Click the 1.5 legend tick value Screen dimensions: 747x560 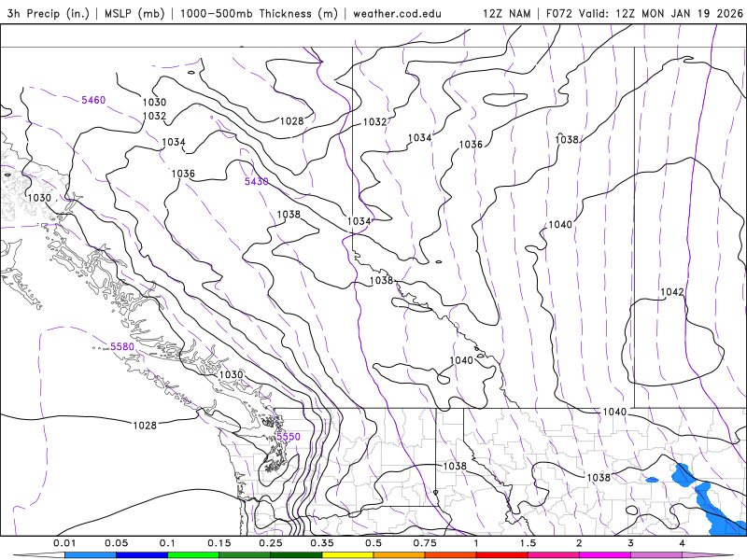[x=528, y=543]
